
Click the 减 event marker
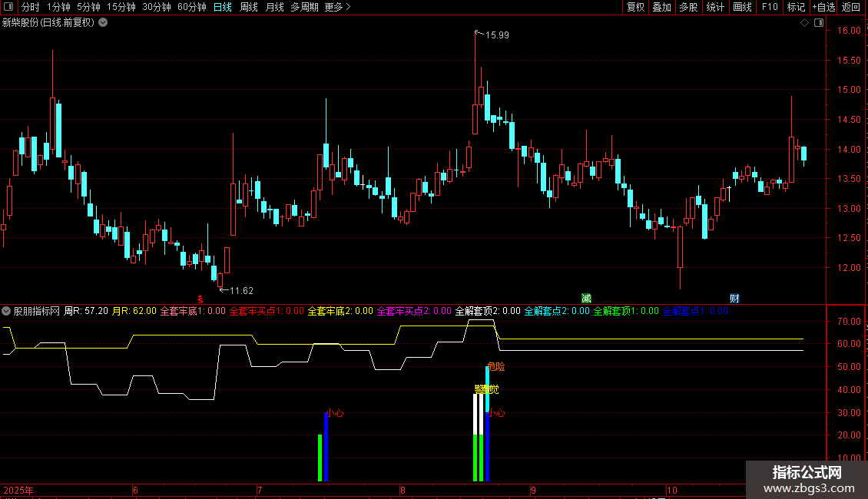586,299
